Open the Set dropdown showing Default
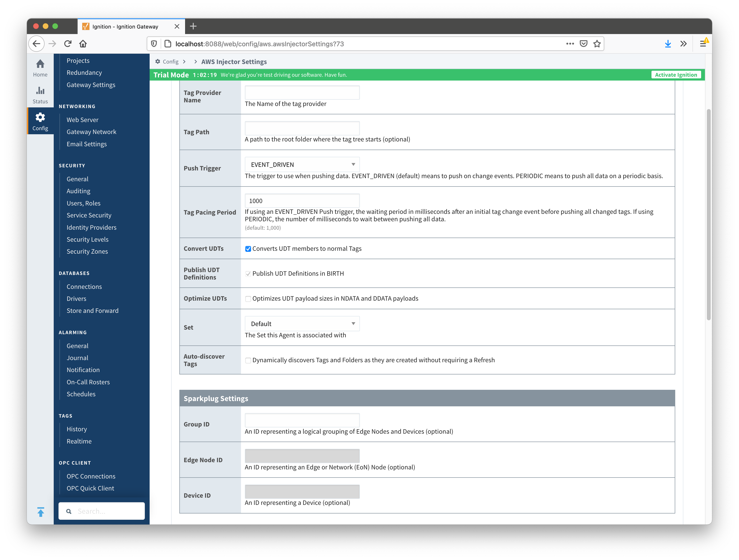 pos(302,324)
